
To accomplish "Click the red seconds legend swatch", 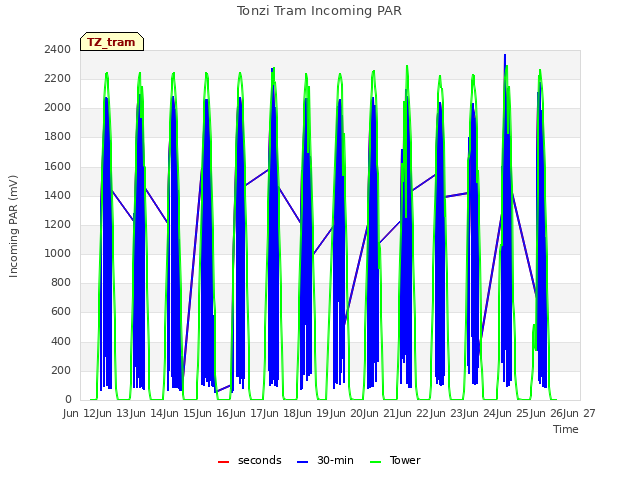I will [223, 462].
